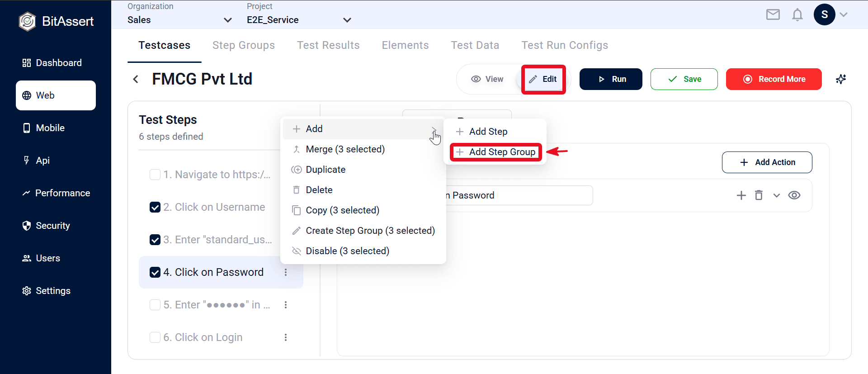Viewport: 868px width, 374px height.
Task: Select Duplicate in the context menu
Action: pos(363,170)
